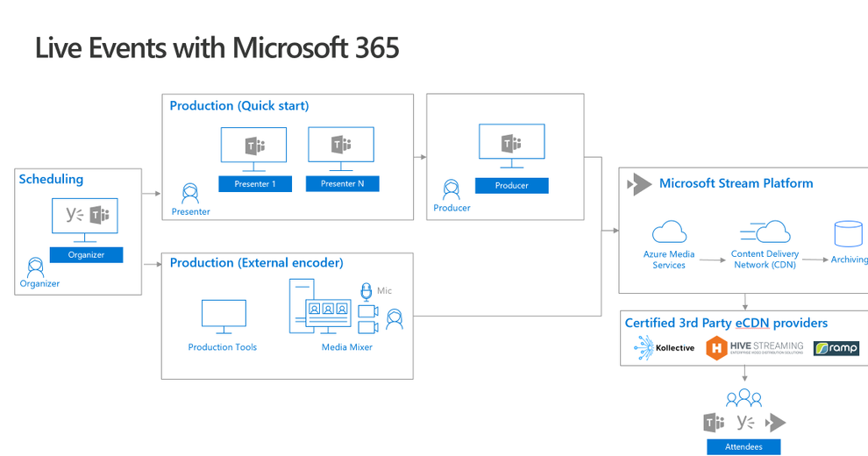Click the Microsoft Stream Platform heading

pos(736,183)
